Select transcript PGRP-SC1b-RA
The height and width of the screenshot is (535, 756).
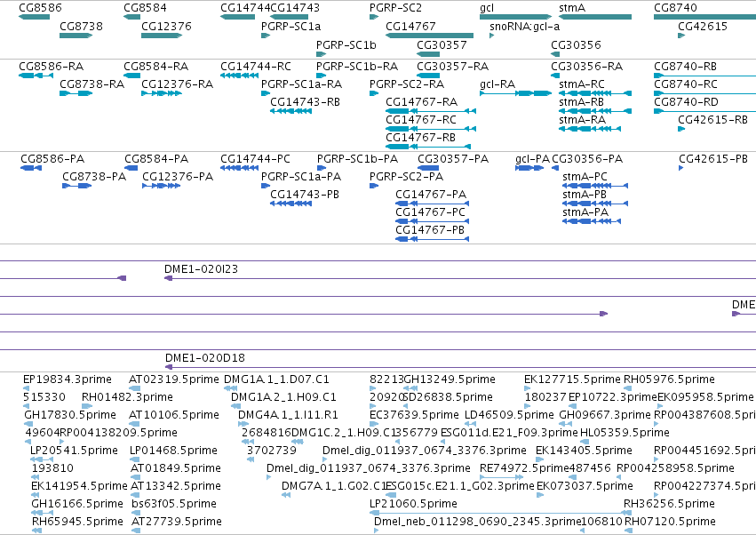(x=321, y=76)
